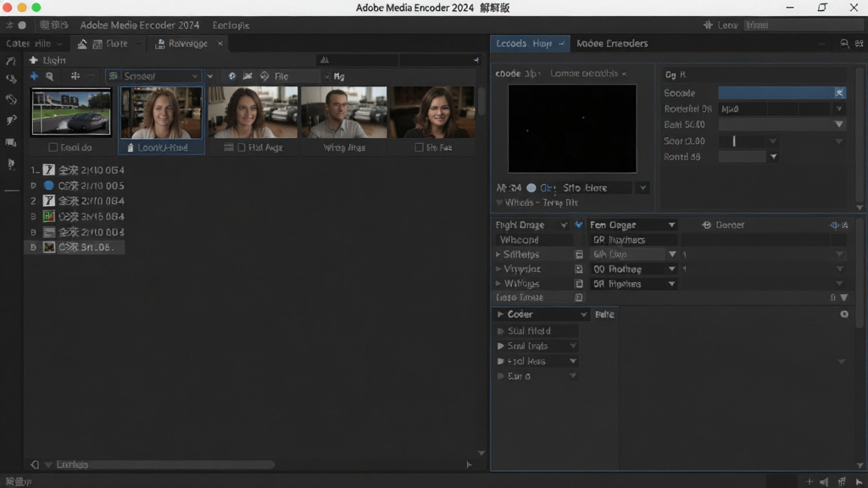Tick the checkbox under the car thumbnail
Image resolution: width=868 pixels, height=488 pixels.
pos(53,147)
